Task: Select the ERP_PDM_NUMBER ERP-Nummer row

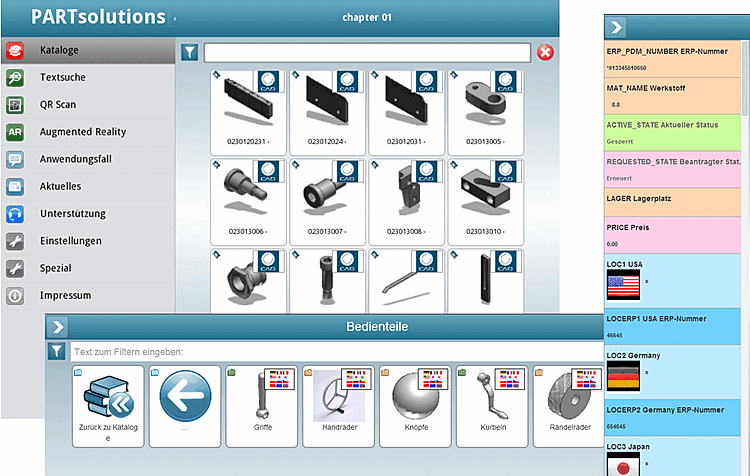Action: point(673,59)
